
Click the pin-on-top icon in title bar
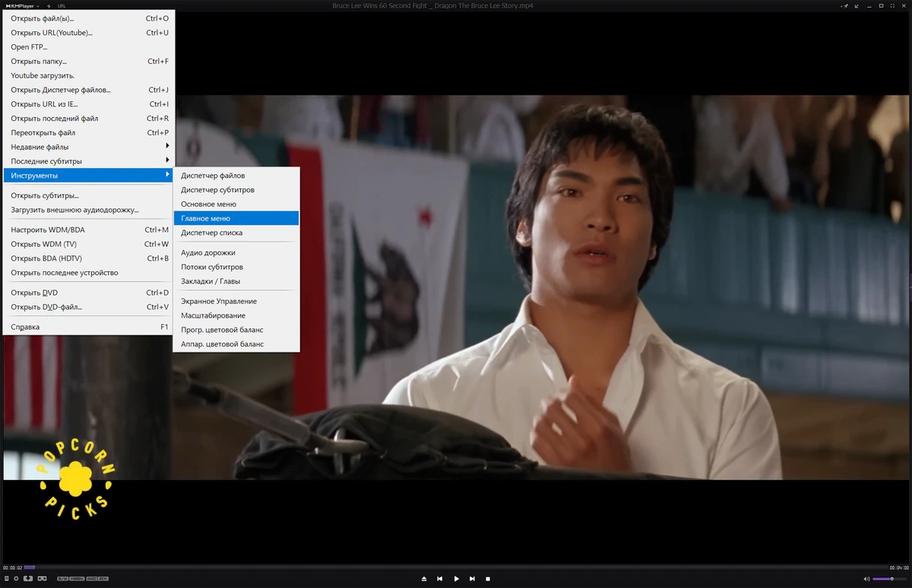pos(845,6)
